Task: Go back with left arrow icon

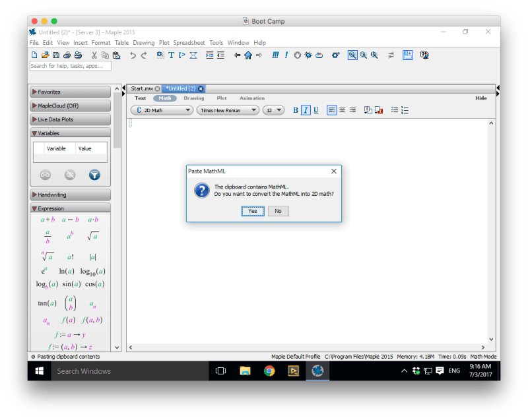Action: point(237,55)
